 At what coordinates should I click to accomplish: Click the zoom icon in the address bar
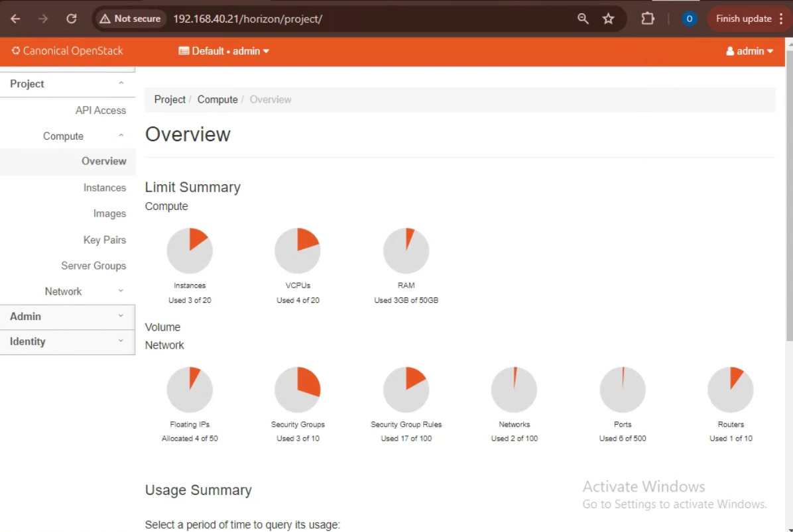point(582,19)
